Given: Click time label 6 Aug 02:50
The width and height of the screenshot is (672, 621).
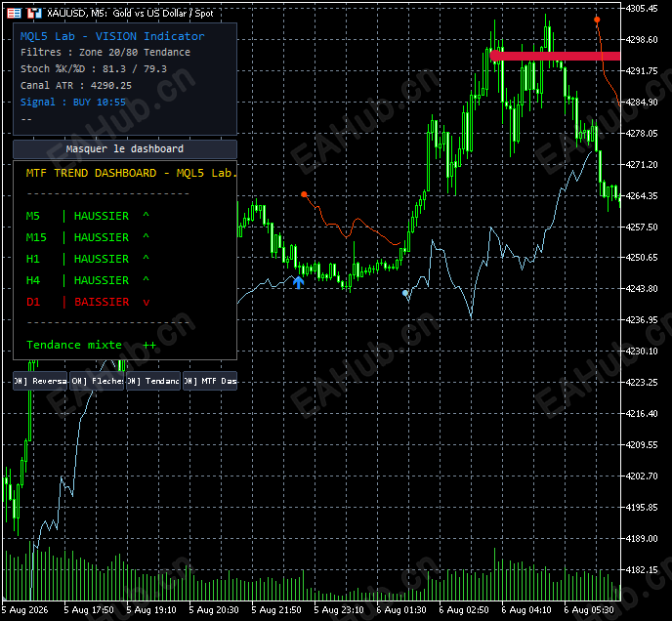Looking at the screenshot, I should coord(464,609).
